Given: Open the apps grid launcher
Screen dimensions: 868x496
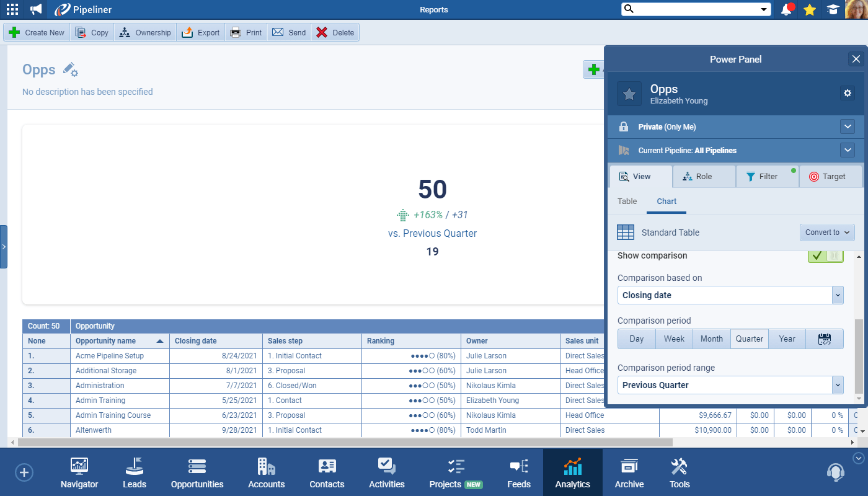Looking at the screenshot, I should [x=11, y=9].
